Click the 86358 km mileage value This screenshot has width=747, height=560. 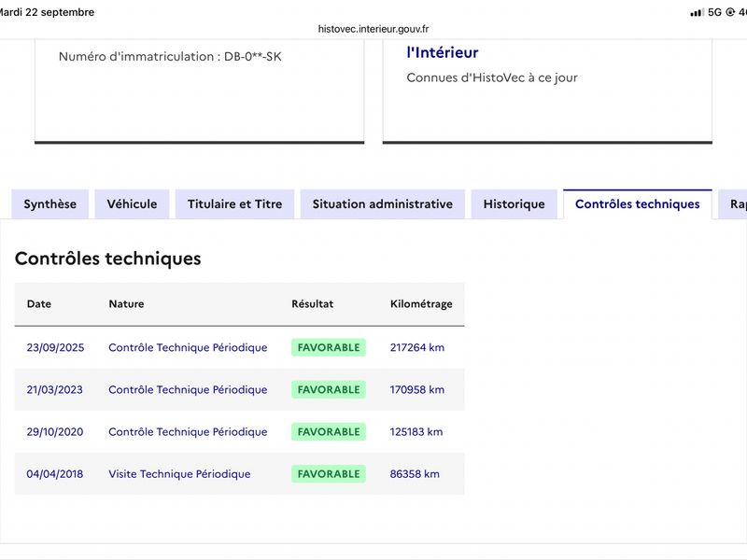[415, 474]
